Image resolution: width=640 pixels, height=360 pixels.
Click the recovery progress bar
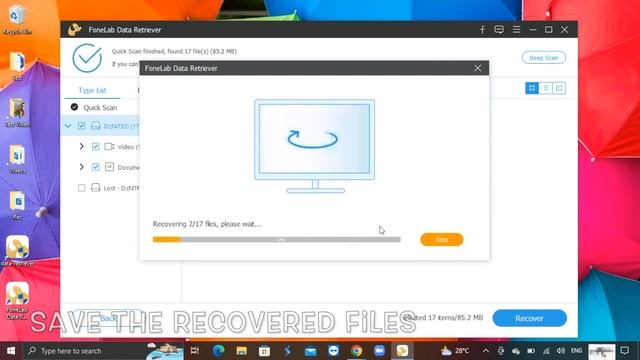click(277, 240)
